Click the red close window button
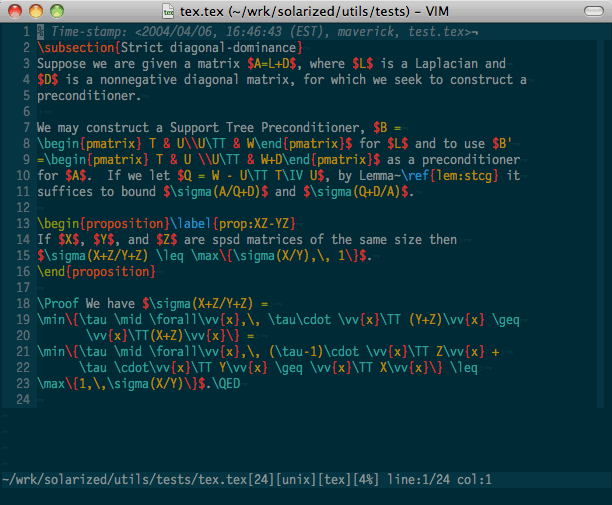This screenshot has width=612, height=505. [x=13, y=10]
